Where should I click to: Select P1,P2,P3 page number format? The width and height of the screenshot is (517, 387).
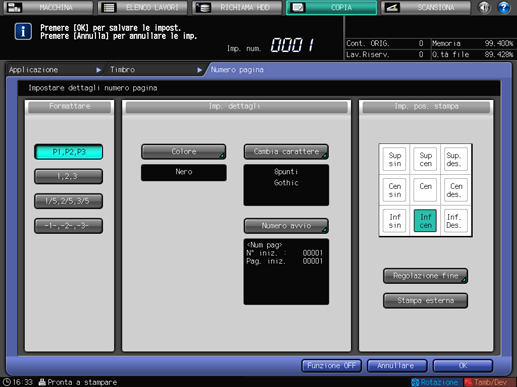tap(68, 152)
